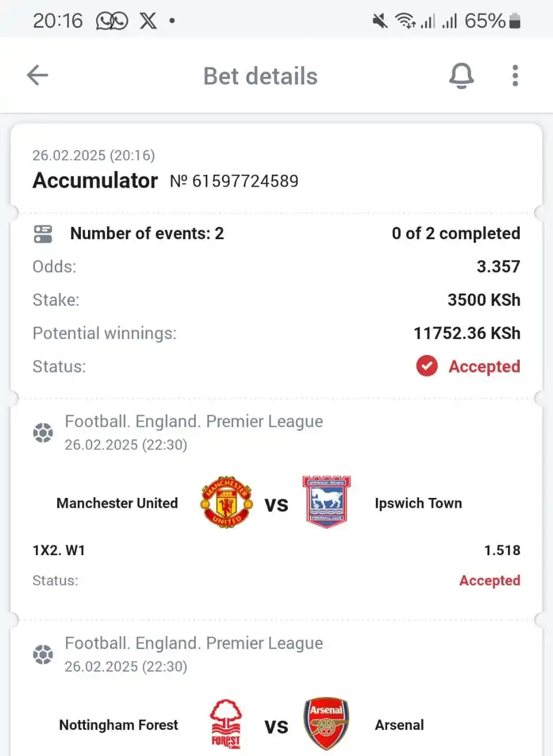
Task: Tap the potential winnings 11752.36 KSh
Action: click(467, 333)
